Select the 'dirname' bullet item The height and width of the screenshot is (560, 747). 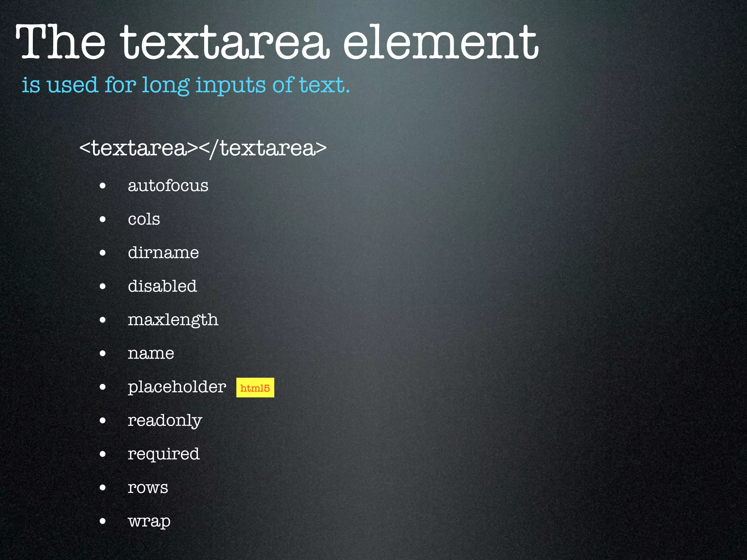click(163, 253)
